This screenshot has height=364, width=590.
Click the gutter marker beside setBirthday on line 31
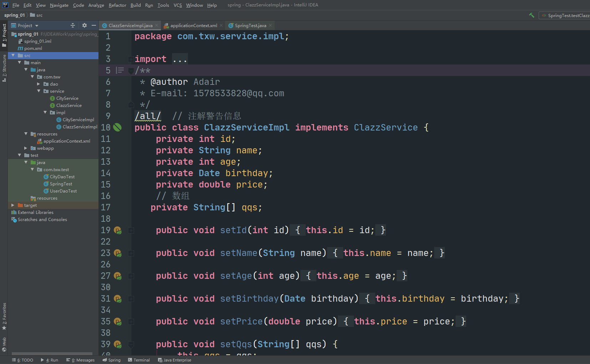point(118,299)
